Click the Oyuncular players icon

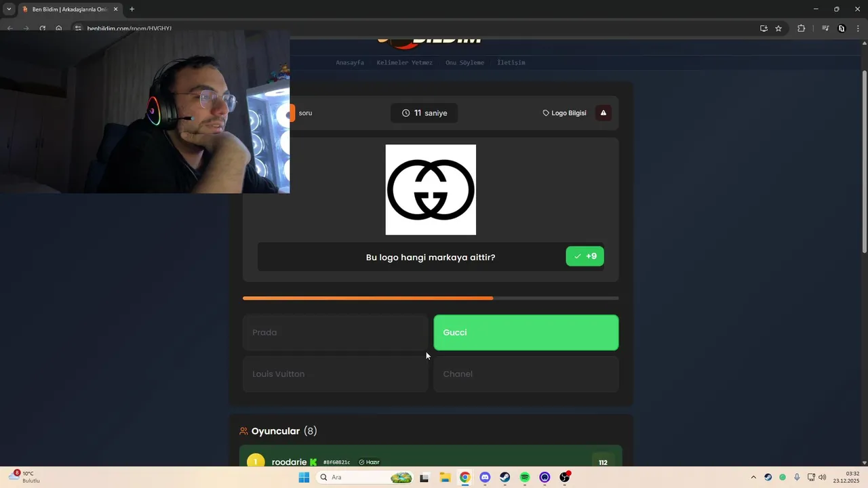click(243, 431)
